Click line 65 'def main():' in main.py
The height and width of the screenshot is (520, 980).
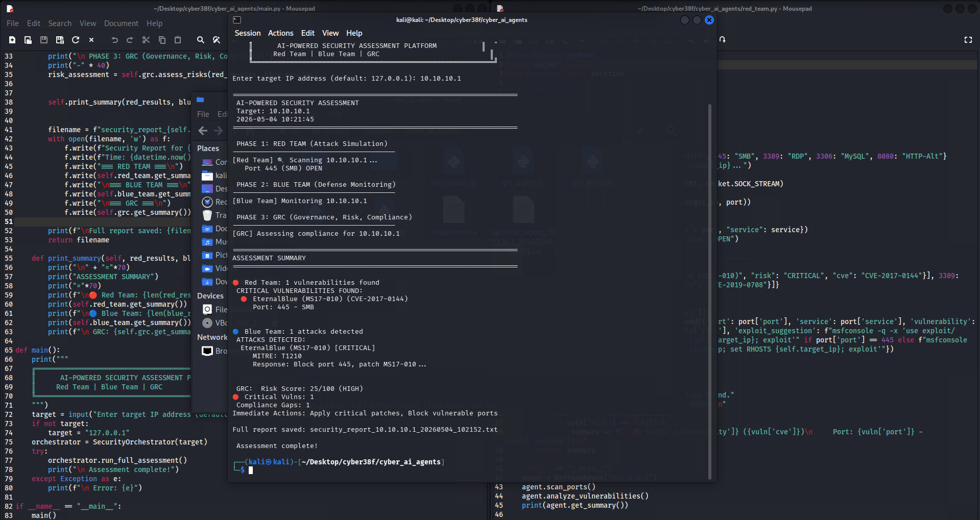(x=38, y=350)
